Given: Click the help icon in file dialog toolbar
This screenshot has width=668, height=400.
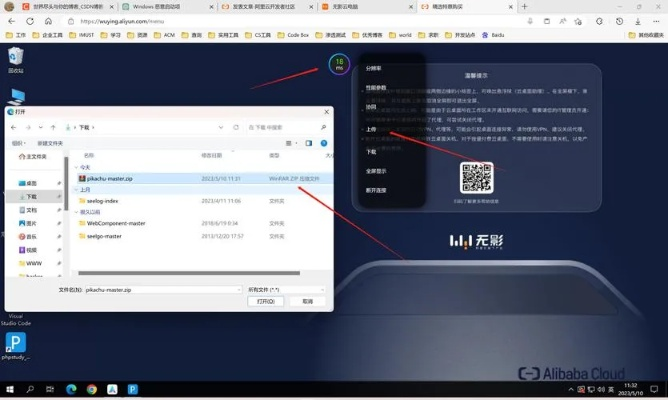Looking at the screenshot, I should pyautogui.click(x=324, y=143).
